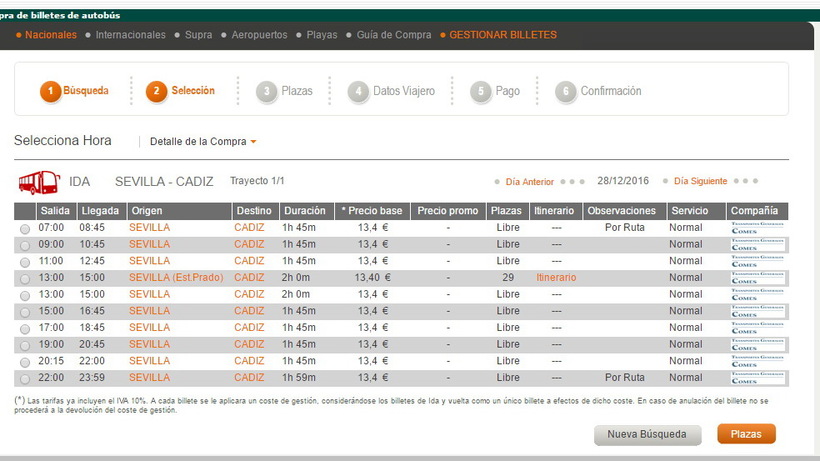Open the Itinerario link for Est.Prado route

click(556, 277)
